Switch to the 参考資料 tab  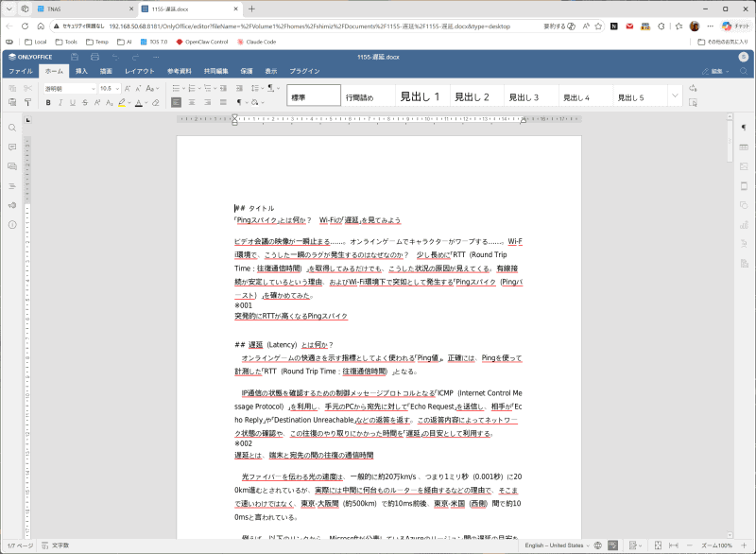click(180, 71)
